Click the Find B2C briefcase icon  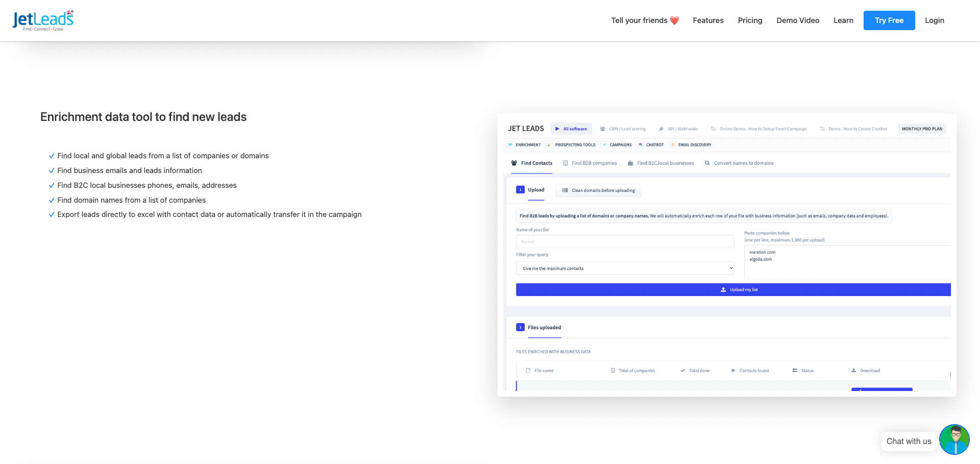click(x=630, y=163)
